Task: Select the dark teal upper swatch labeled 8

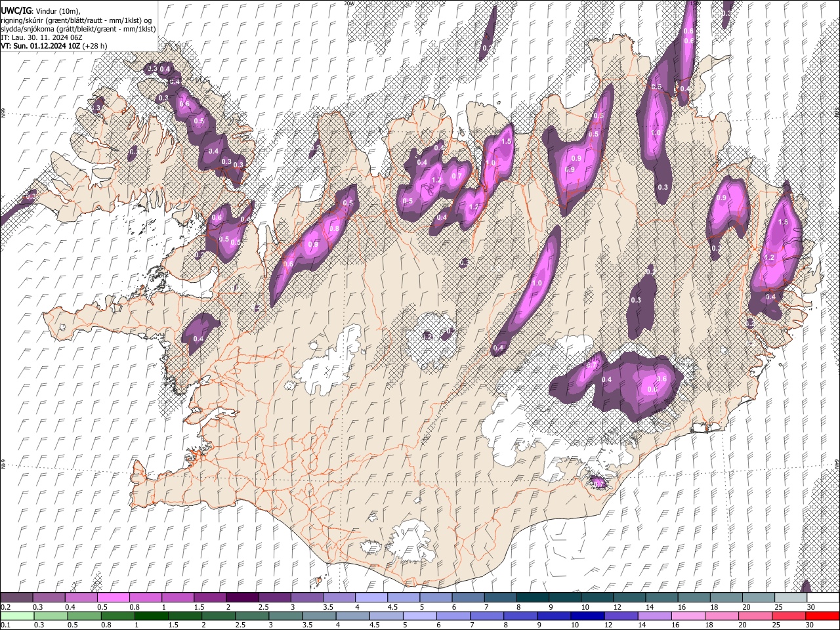Action: click(532, 598)
